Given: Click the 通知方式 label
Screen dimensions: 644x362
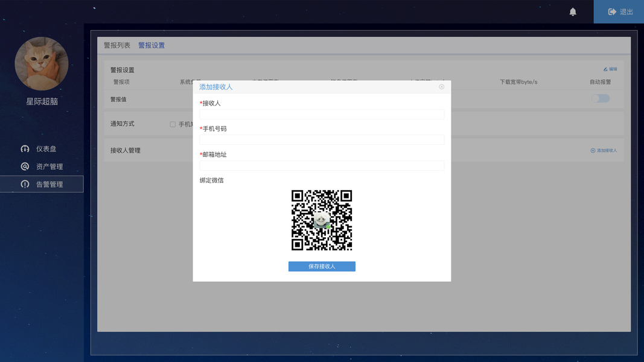Looking at the screenshot, I should 122,124.
